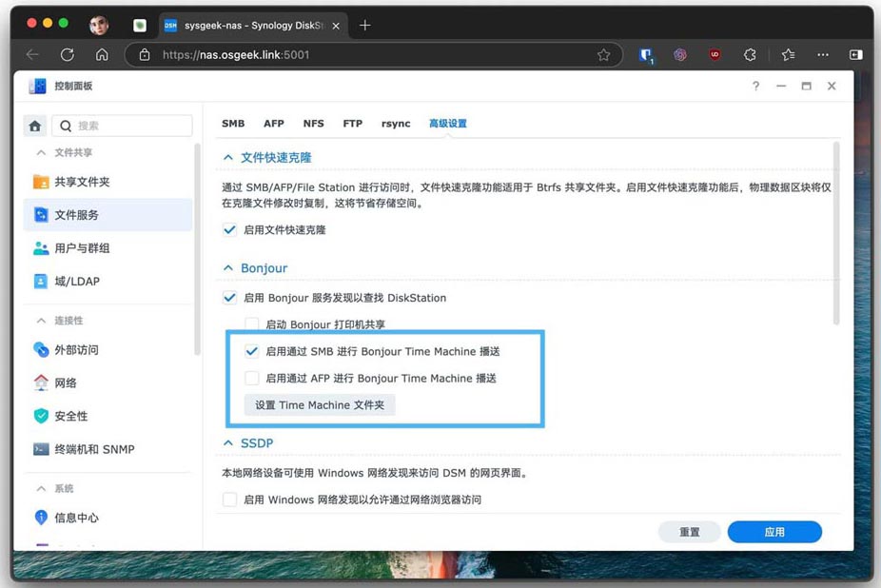Open 用户与群组 users and groups
The height and width of the screenshot is (588, 881).
tap(82, 248)
